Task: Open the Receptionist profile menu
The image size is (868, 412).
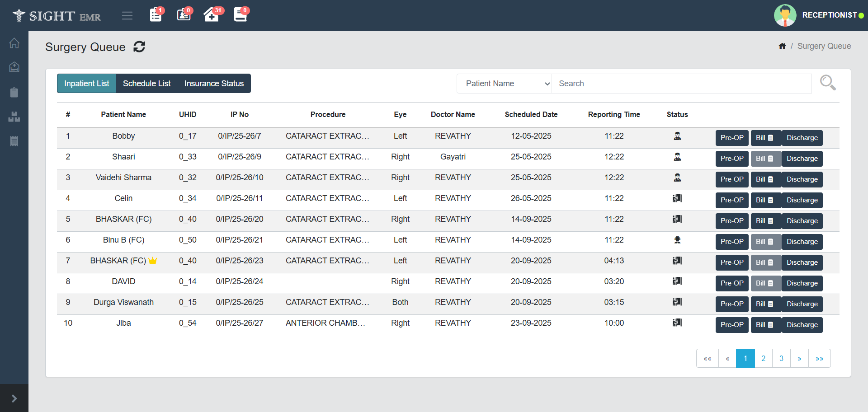Action: tap(819, 15)
